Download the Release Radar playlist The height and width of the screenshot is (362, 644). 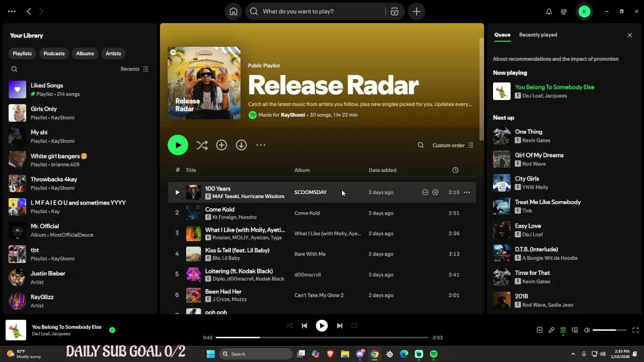242,145
